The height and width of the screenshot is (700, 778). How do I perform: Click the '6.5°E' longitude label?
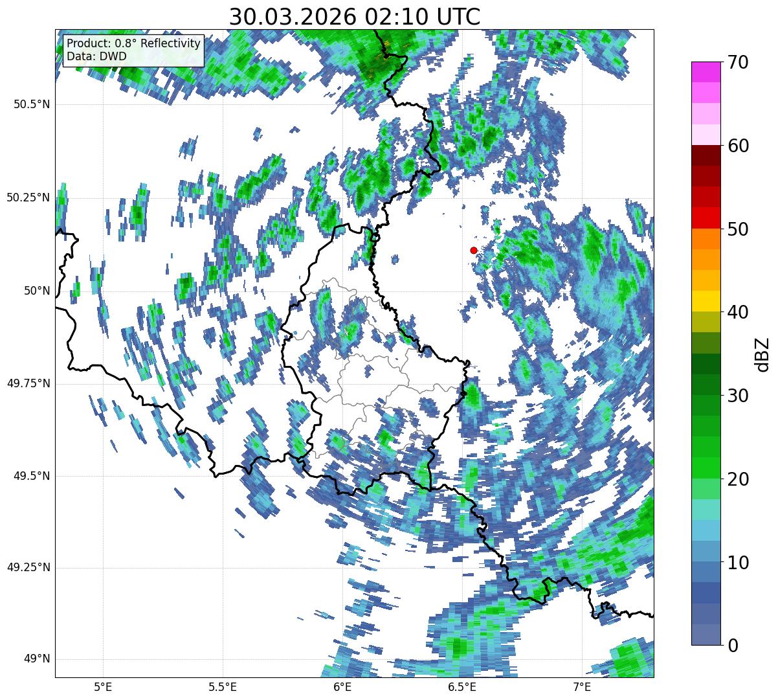tap(462, 686)
